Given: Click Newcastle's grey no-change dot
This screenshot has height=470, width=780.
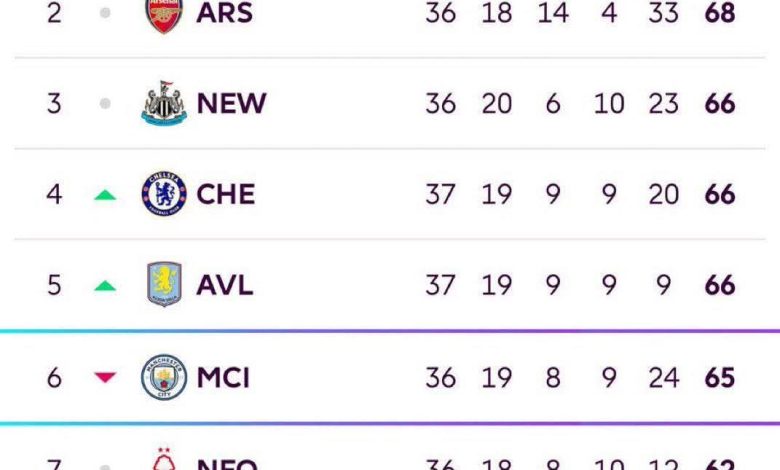Looking at the screenshot, I should (x=105, y=103).
